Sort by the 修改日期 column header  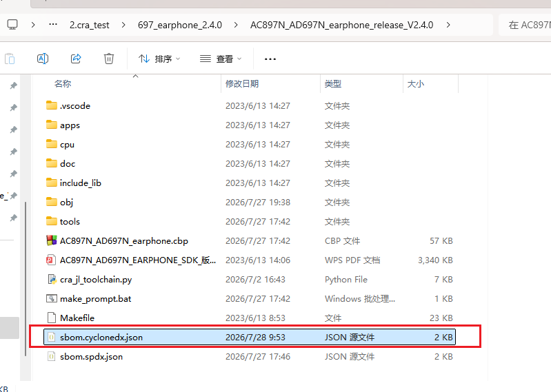pos(242,83)
